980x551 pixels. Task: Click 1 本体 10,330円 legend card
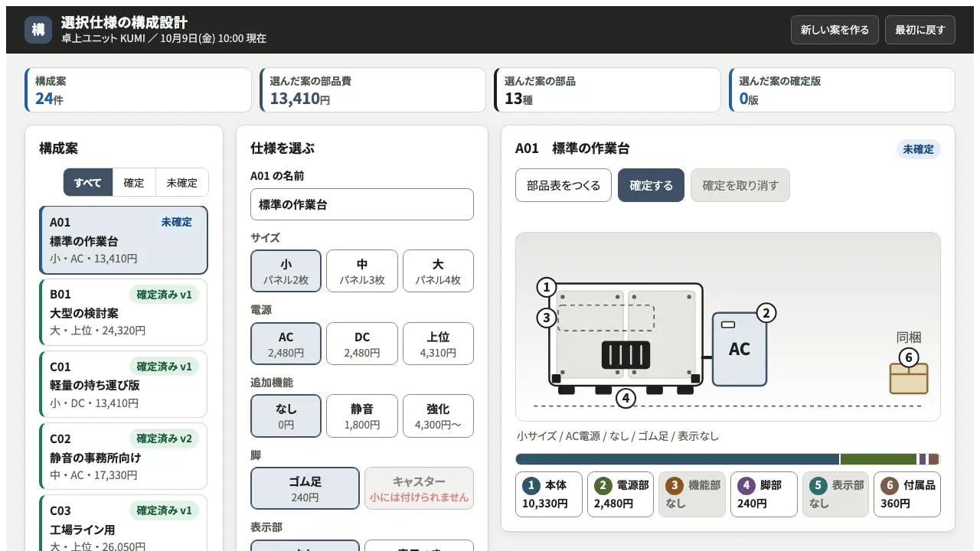tap(549, 494)
